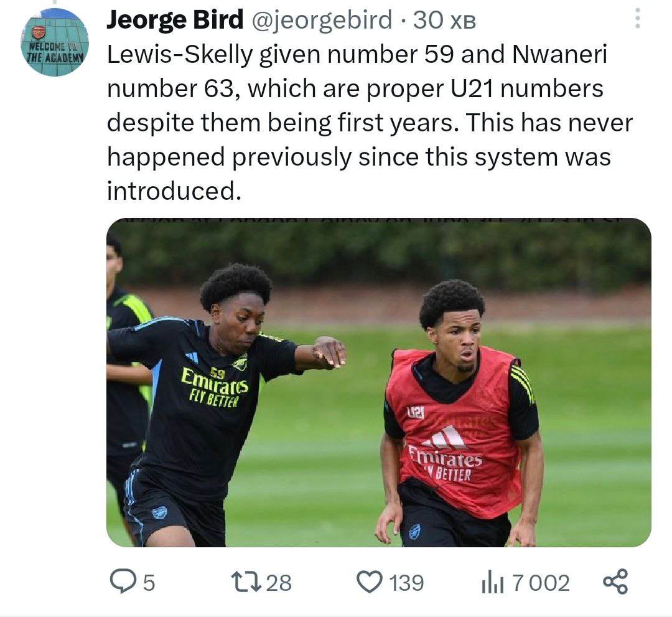Image resolution: width=672 pixels, height=617 pixels.
Task: Open the tweet via its 30 хв timestamp
Action: (x=444, y=21)
